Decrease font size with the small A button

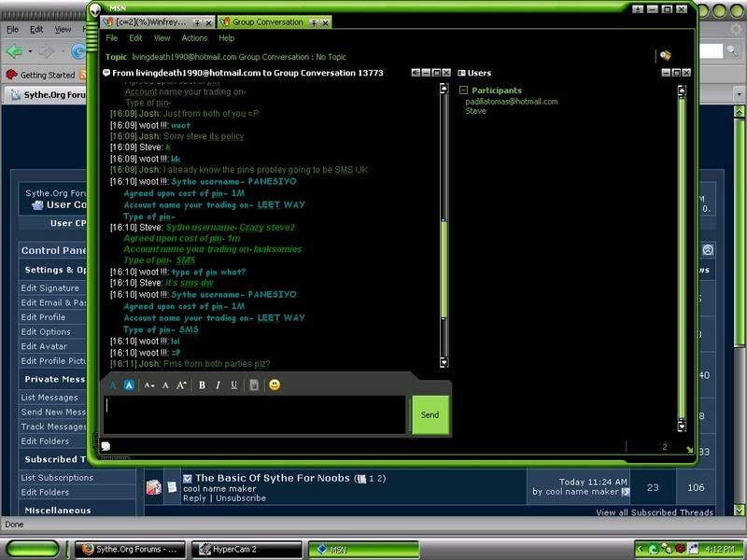pos(165,385)
